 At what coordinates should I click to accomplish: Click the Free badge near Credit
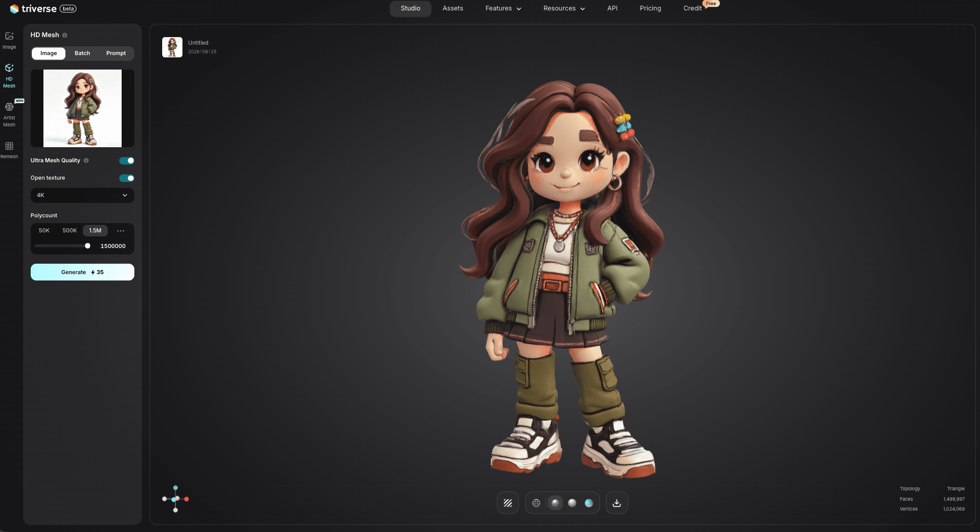pos(711,3)
